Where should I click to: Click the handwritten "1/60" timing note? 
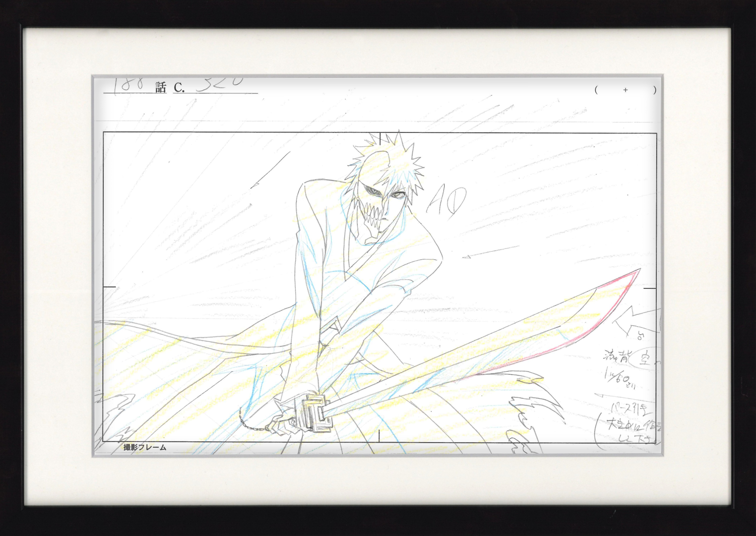[620, 379]
